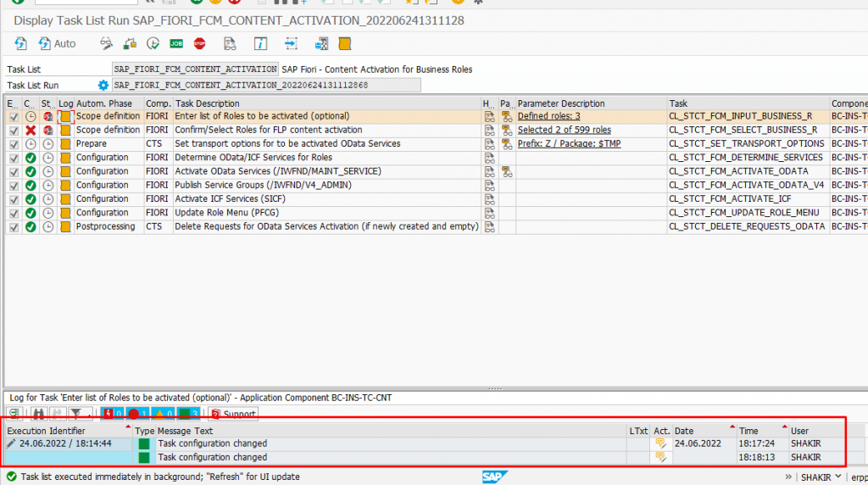Screen dimensions: 868x485
Task: Open help documentation icon for 'Enter list of Roles' row
Action: (489, 116)
